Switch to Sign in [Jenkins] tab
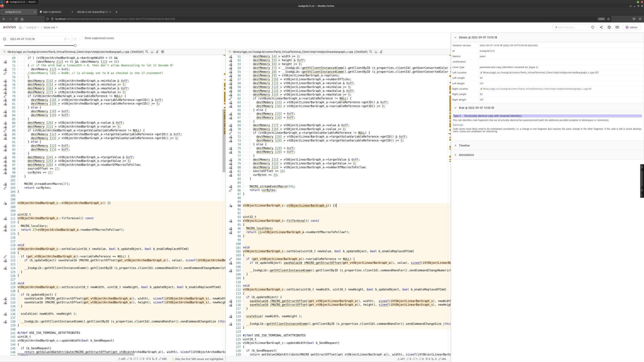 [52, 12]
